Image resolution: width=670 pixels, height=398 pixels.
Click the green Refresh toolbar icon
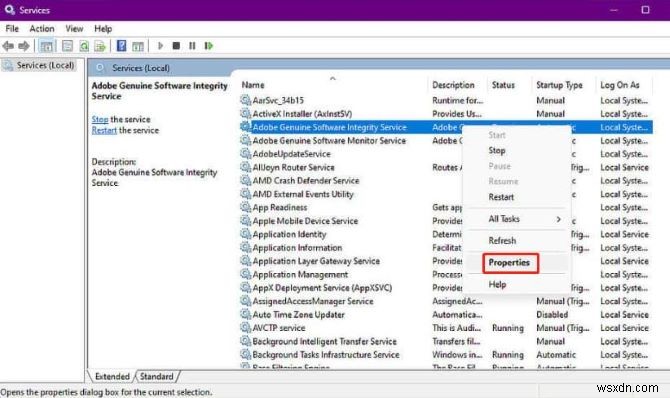(x=84, y=46)
